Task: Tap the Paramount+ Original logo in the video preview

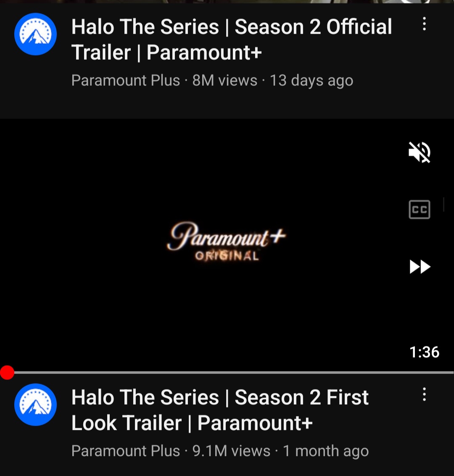Action: pyautogui.click(x=227, y=241)
